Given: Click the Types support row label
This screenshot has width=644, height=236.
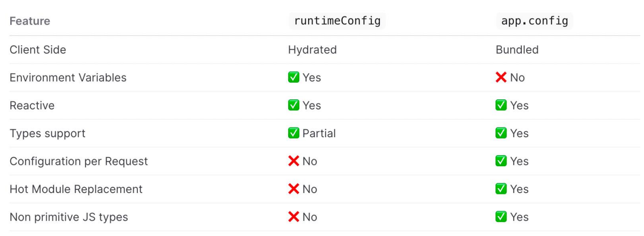Looking at the screenshot, I should point(48,133).
